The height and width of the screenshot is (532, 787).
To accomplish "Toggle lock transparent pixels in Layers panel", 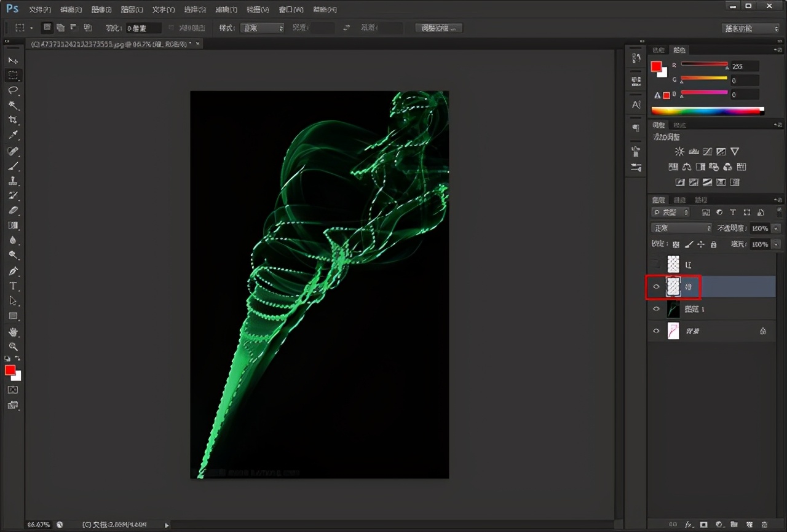I will pos(676,244).
